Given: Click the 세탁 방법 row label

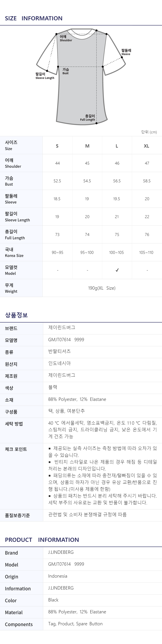Looking at the screenshot, I should (14, 423).
